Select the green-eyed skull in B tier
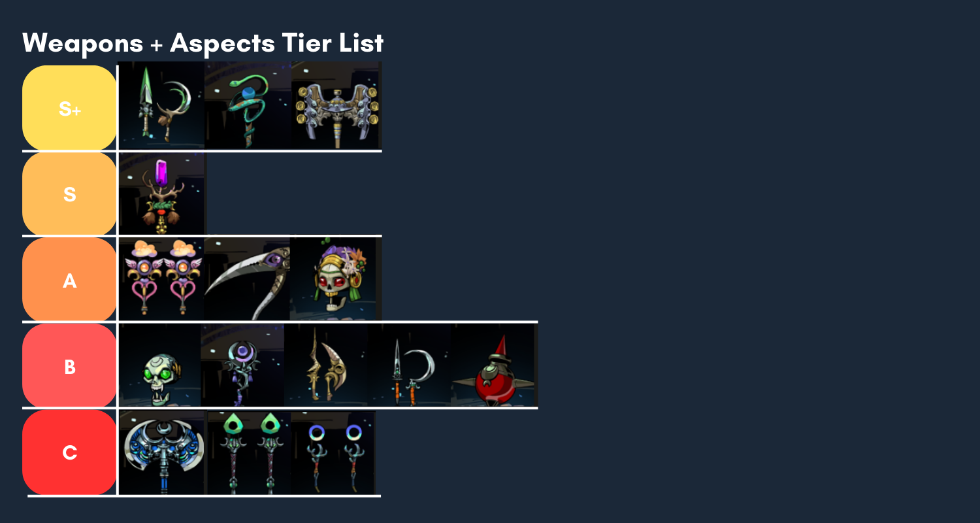 159,365
